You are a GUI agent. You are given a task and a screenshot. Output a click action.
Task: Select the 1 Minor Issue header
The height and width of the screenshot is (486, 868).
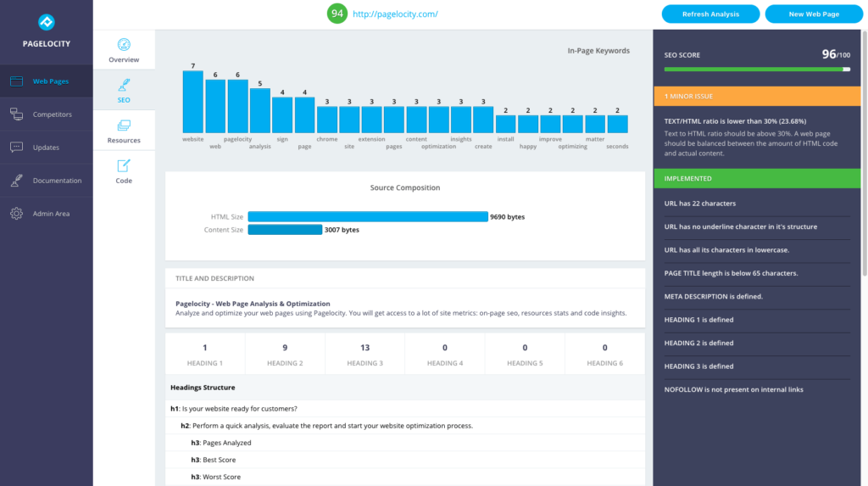[757, 97]
